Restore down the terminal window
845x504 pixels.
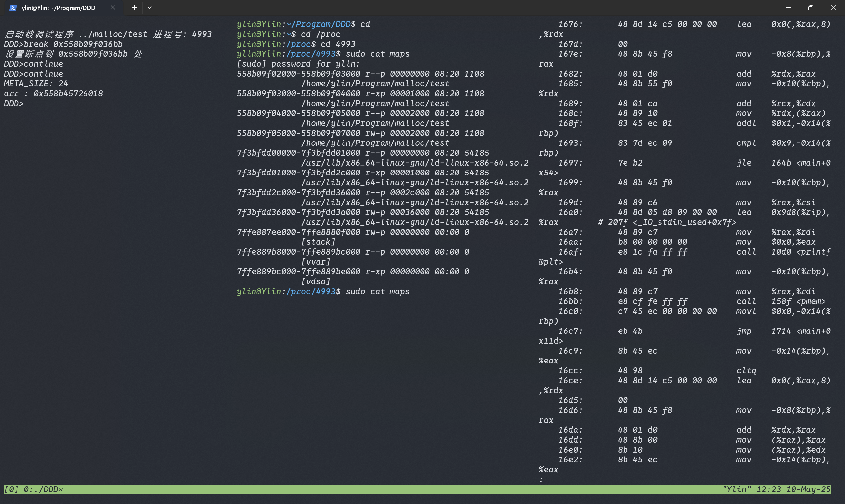tap(811, 8)
